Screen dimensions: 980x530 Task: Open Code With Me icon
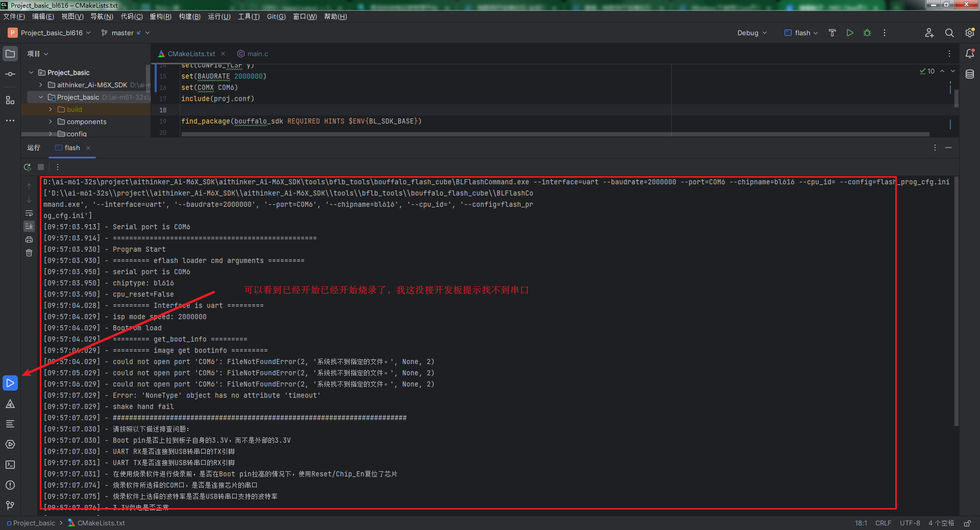(x=929, y=33)
